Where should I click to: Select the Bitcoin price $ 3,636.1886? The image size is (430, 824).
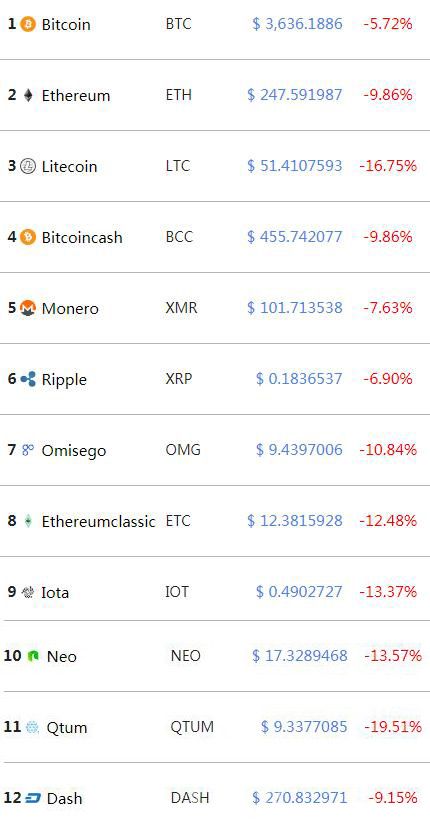(298, 24)
